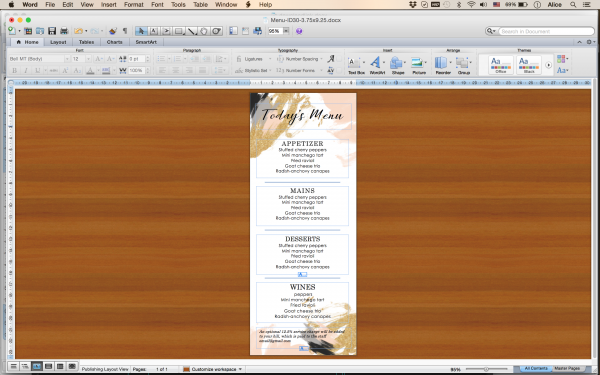600x375 pixels.
Task: Toggle Bold formatting
Action: (x=15, y=70)
